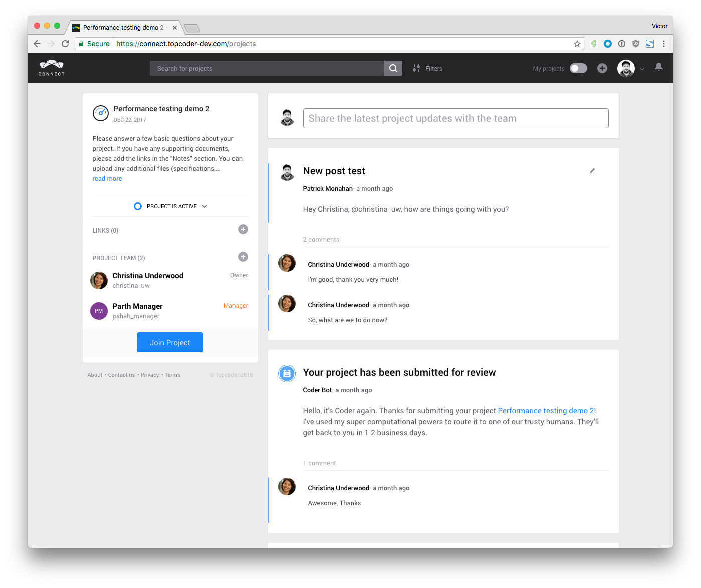
Task: Click the Join Project button
Action: [x=170, y=342]
